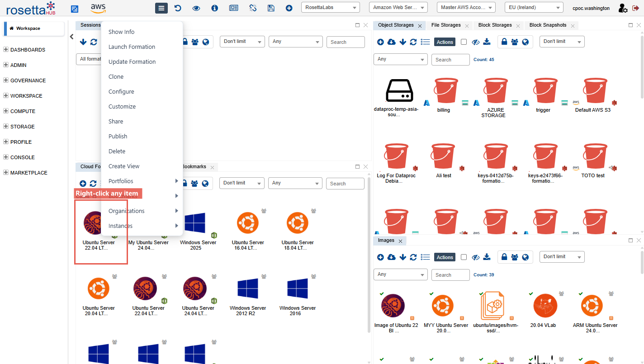Switch to the Block Storages tab
Viewport: 644px width, 364px height.
pos(495,25)
